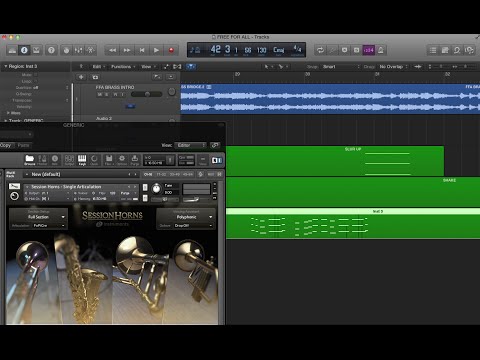Click the red Record button
This screenshot has height=360, width=480.
[171, 50]
